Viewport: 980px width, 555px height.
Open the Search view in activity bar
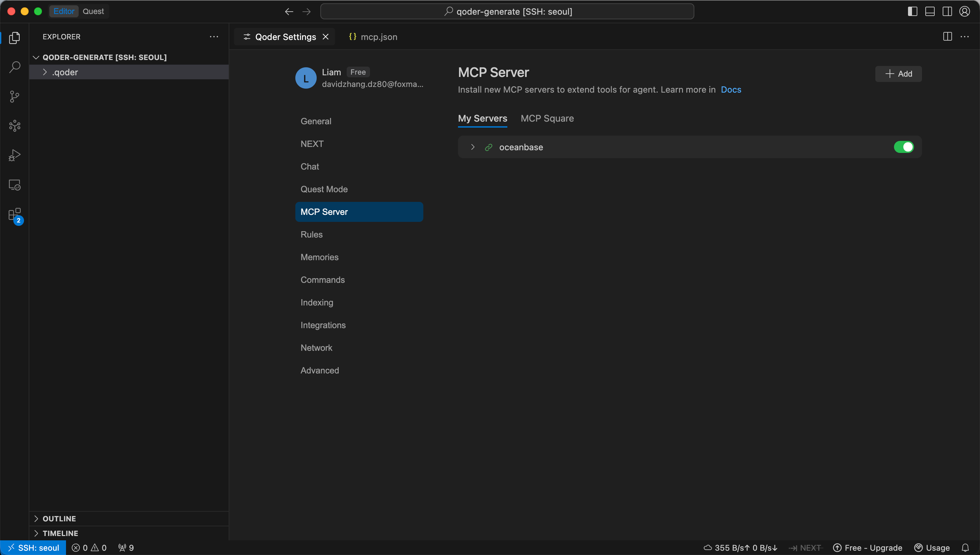(x=14, y=67)
